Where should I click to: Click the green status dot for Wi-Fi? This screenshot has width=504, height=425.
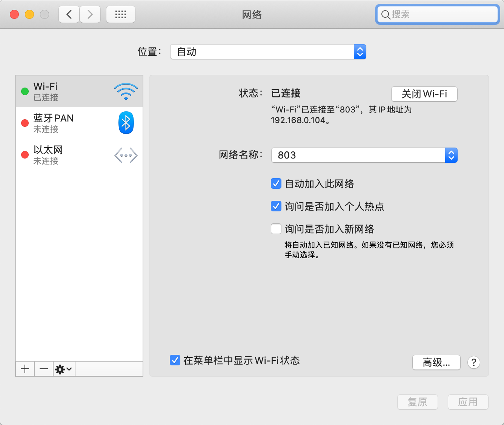tap(25, 91)
